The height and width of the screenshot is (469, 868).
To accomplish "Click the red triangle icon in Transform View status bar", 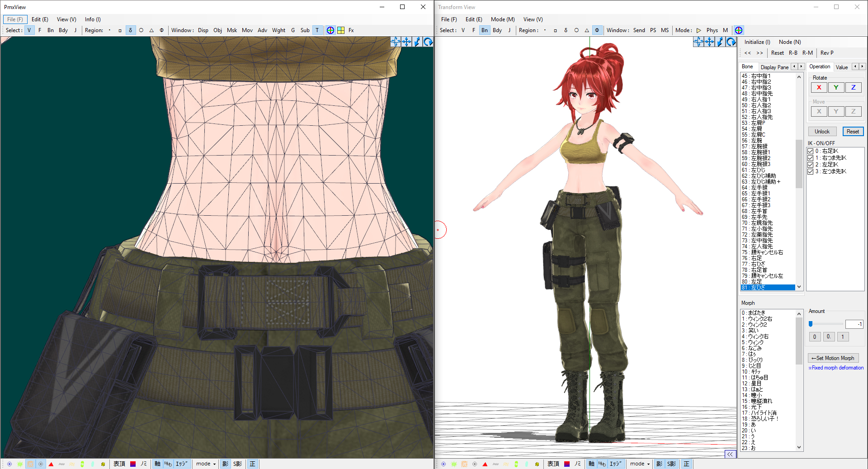I will pos(485,464).
